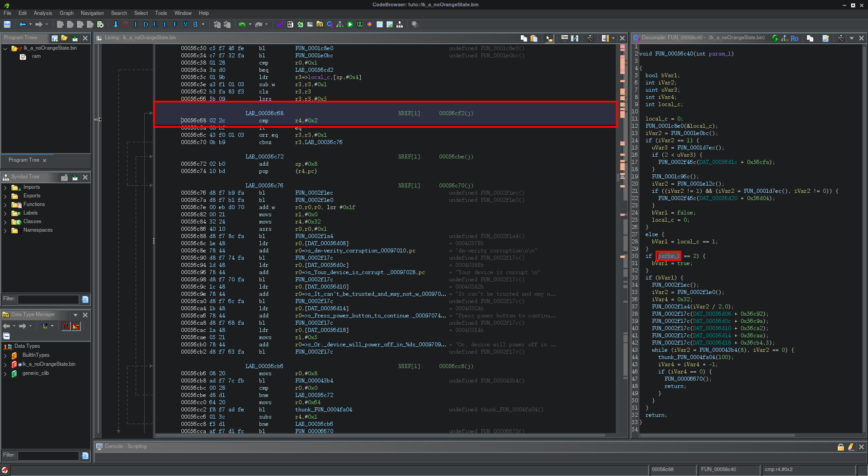This screenshot has width=868, height=476.
Task: Click the Save program icon in toolbar
Action: (7, 24)
